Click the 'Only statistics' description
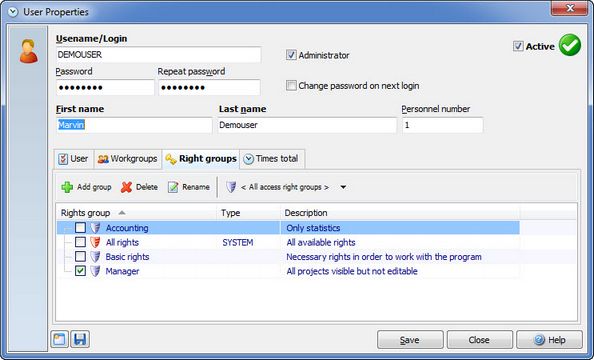Screen dimensions: 594x360 tap(313, 228)
